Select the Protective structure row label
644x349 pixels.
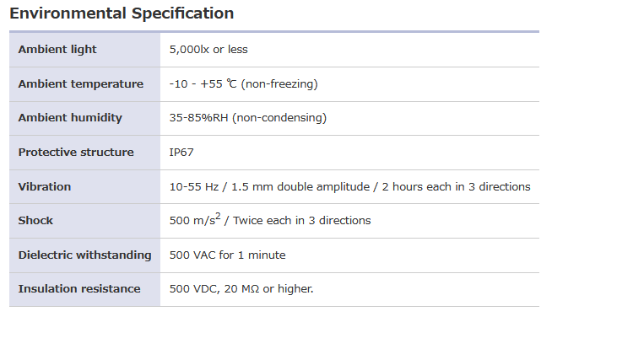(76, 153)
